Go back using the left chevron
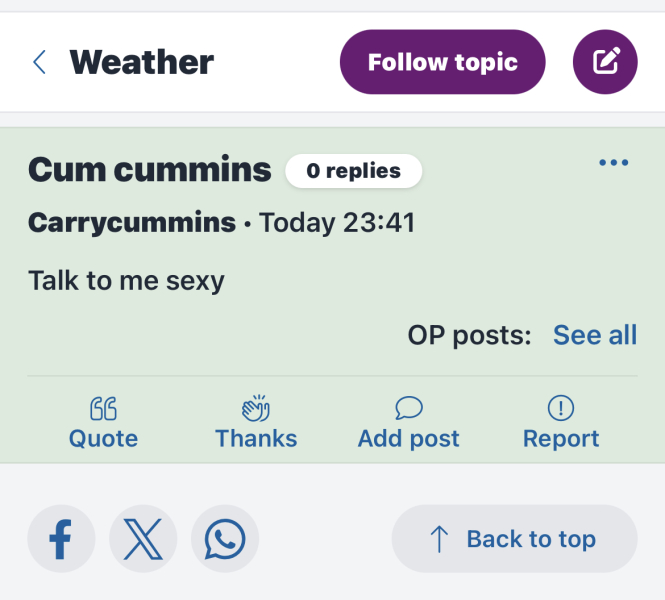 pos(39,62)
